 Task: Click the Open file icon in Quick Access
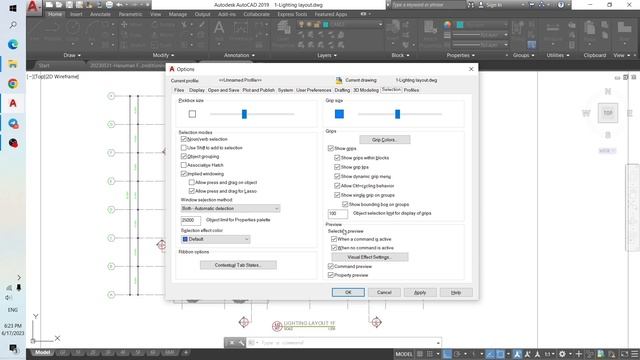pos(59,5)
